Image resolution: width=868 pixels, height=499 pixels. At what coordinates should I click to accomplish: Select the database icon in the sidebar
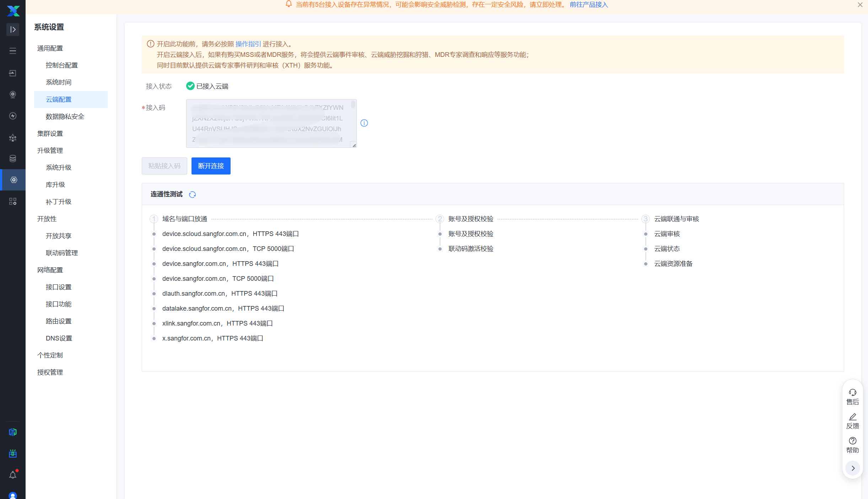coord(13,159)
